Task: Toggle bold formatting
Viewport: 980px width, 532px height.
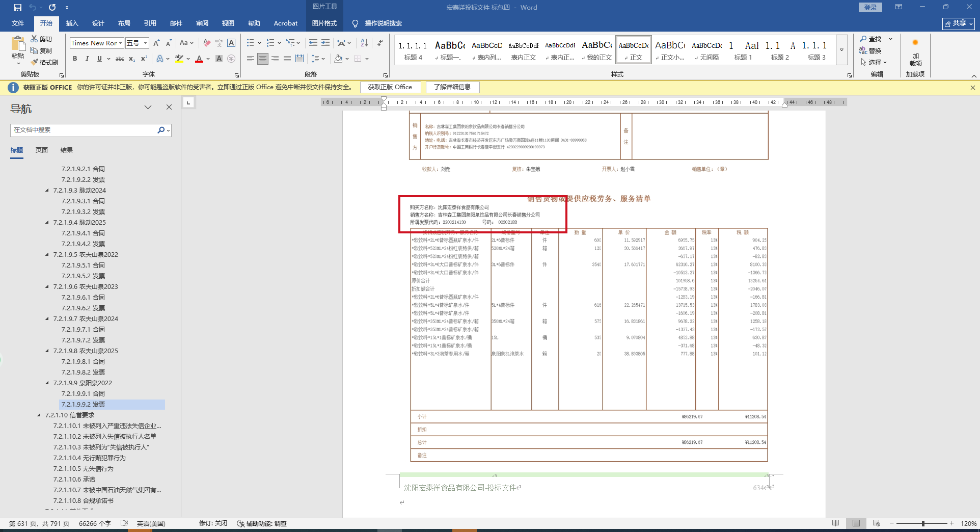Action: [x=75, y=59]
